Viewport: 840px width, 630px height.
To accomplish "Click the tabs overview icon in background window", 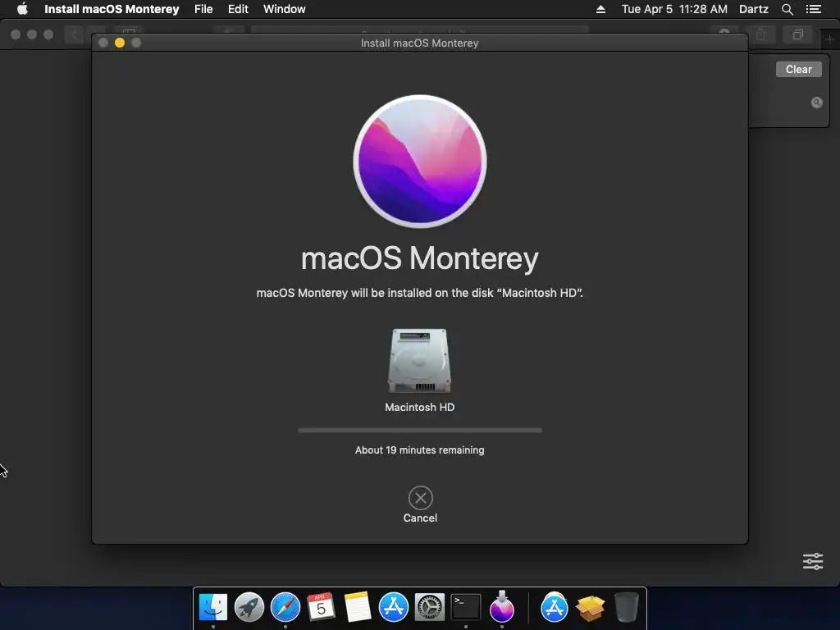I will click(x=797, y=35).
